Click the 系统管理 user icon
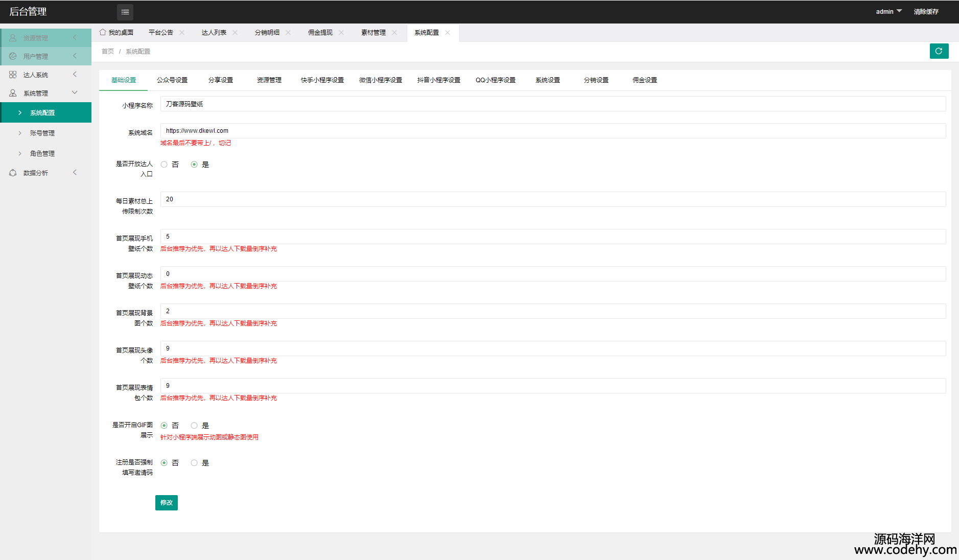The width and height of the screenshot is (959, 560). pos(13,93)
